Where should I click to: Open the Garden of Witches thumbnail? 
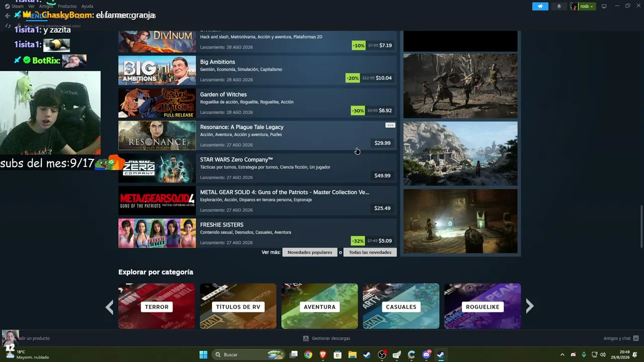[x=157, y=103]
